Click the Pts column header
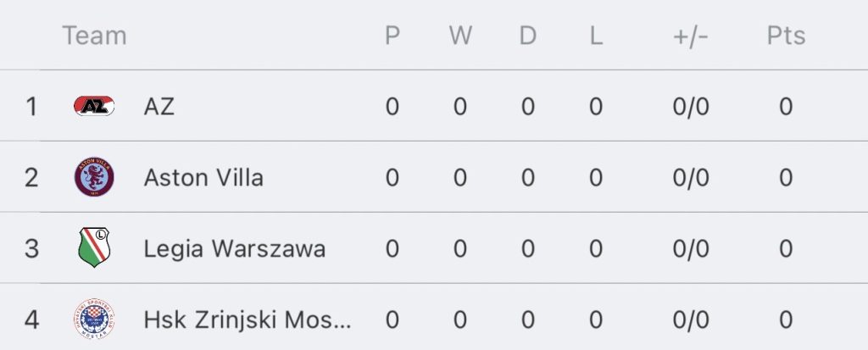 pos(786,36)
